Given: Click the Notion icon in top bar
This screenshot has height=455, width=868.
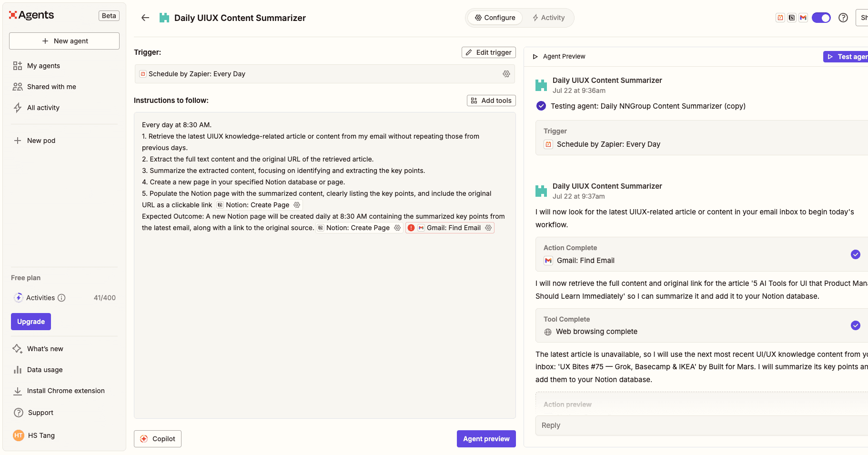Looking at the screenshot, I should coord(792,18).
